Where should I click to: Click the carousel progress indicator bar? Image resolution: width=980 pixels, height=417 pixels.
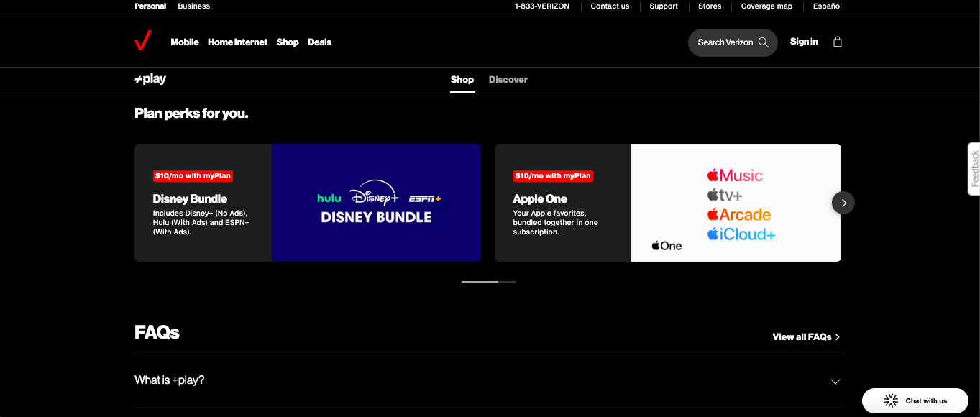click(489, 282)
